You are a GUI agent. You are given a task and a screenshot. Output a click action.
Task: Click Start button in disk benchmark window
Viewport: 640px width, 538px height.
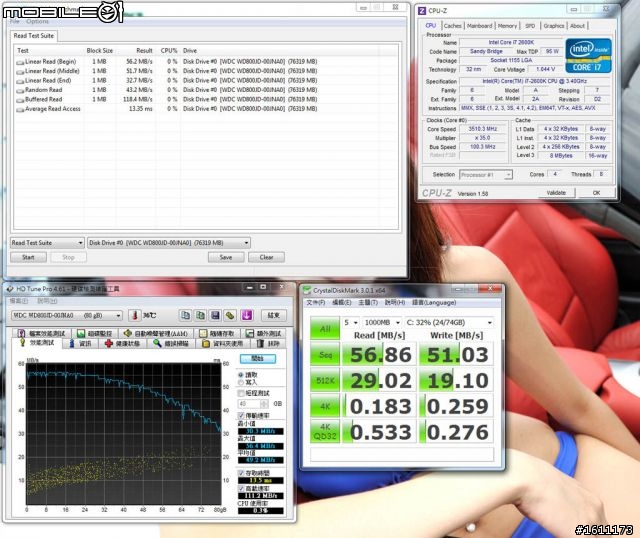click(28, 257)
